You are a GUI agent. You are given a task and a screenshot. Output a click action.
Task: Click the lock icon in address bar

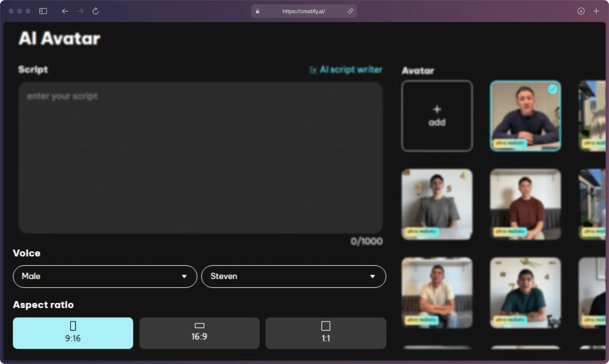click(x=258, y=11)
